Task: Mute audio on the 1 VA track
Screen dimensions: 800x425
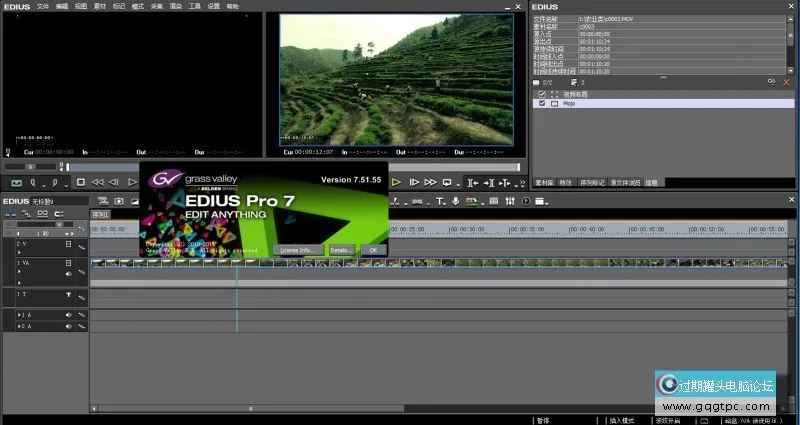Action: tap(69, 273)
